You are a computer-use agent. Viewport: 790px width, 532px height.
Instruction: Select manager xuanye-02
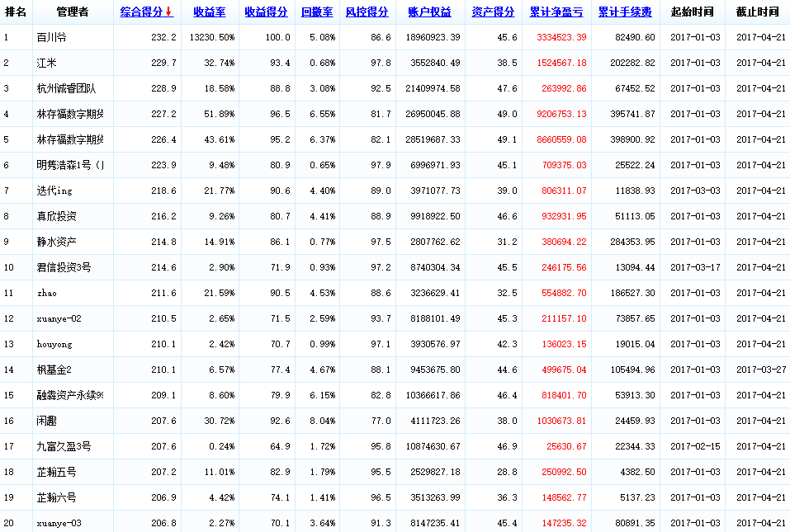[x=59, y=318]
